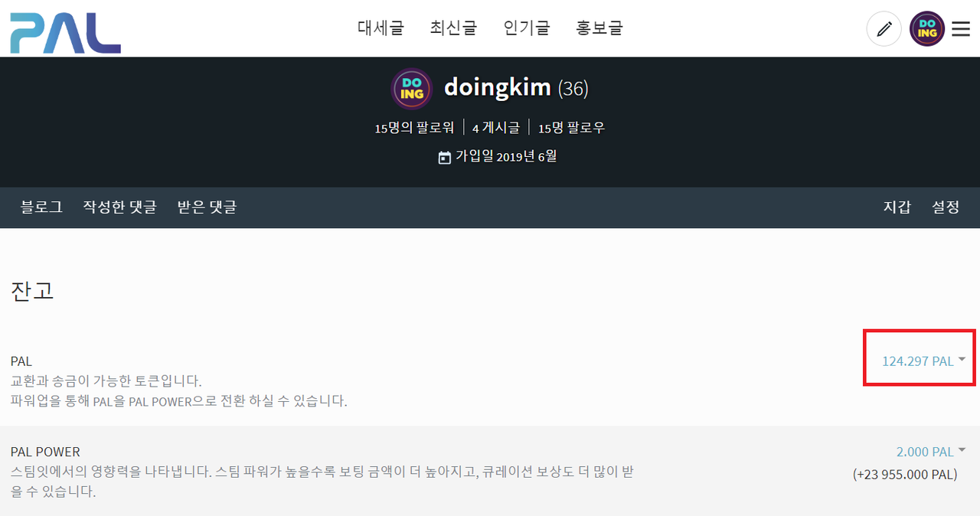The width and height of the screenshot is (980, 516).
Task: Switch to the 작성한 댓글 tab
Action: pos(119,207)
